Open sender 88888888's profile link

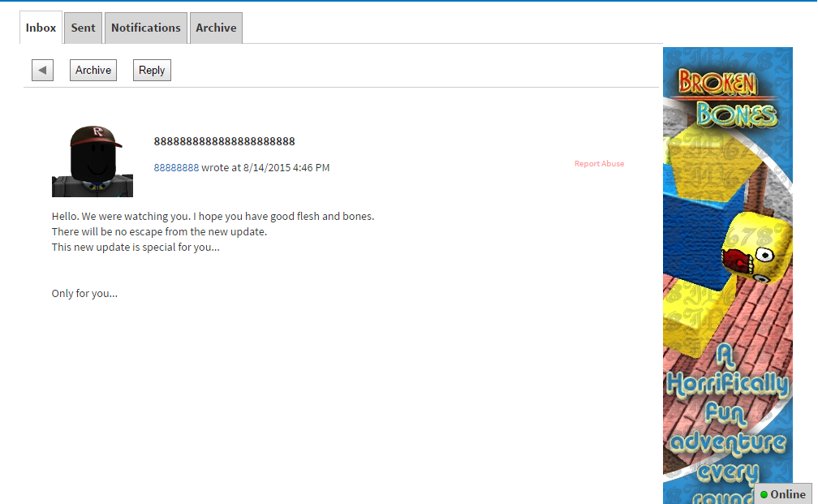pos(176,168)
